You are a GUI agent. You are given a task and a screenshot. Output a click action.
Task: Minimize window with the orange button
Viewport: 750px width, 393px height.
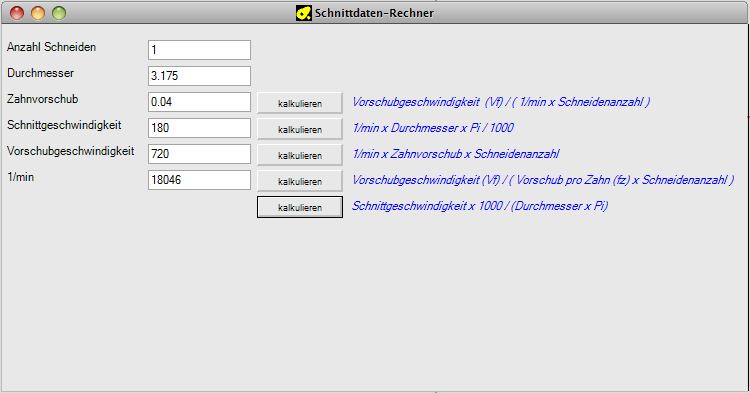38,13
